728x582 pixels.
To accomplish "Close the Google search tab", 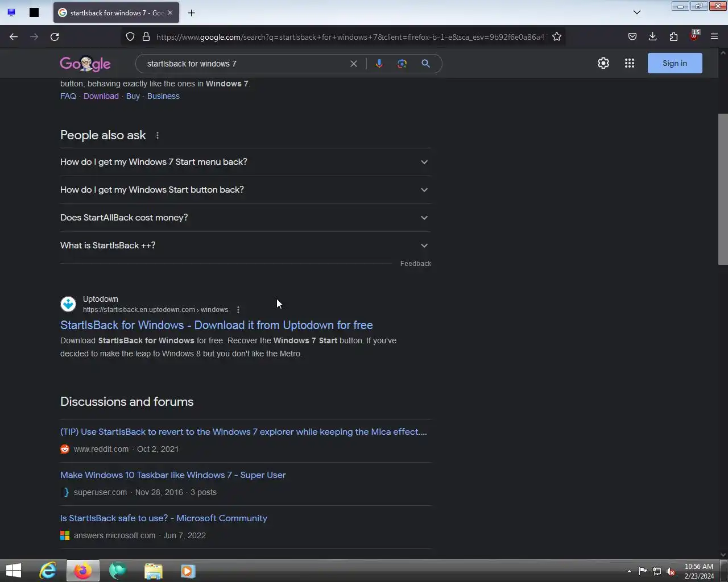I will coord(170,13).
